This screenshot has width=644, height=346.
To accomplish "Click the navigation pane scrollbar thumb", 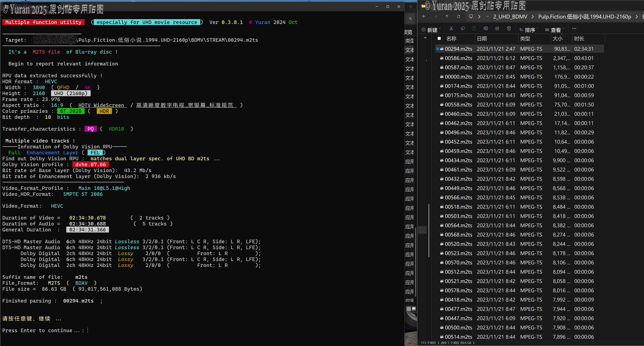I will pyautogui.click(x=429, y=230).
